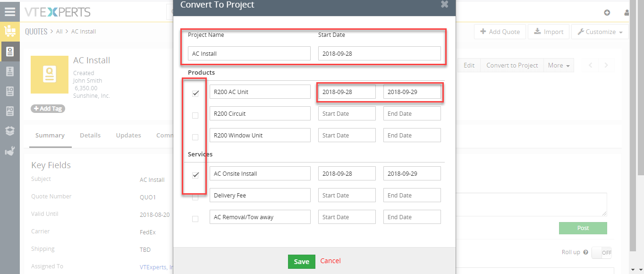The image size is (644, 274).
Task: Check the R200 Window Unit checkbox
Action: click(x=195, y=137)
